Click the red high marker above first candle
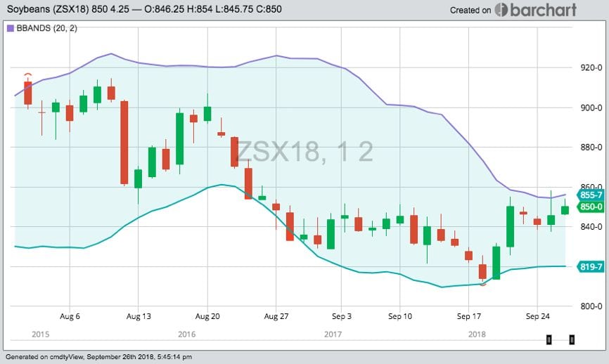Screen dimensions: 609x364 pos(27,74)
